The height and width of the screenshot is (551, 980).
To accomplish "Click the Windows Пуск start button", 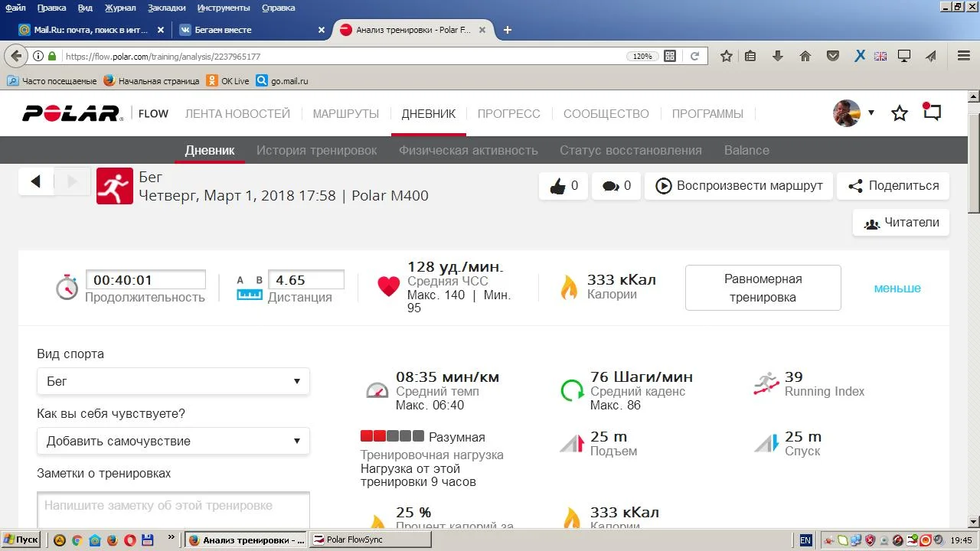I will (x=21, y=540).
